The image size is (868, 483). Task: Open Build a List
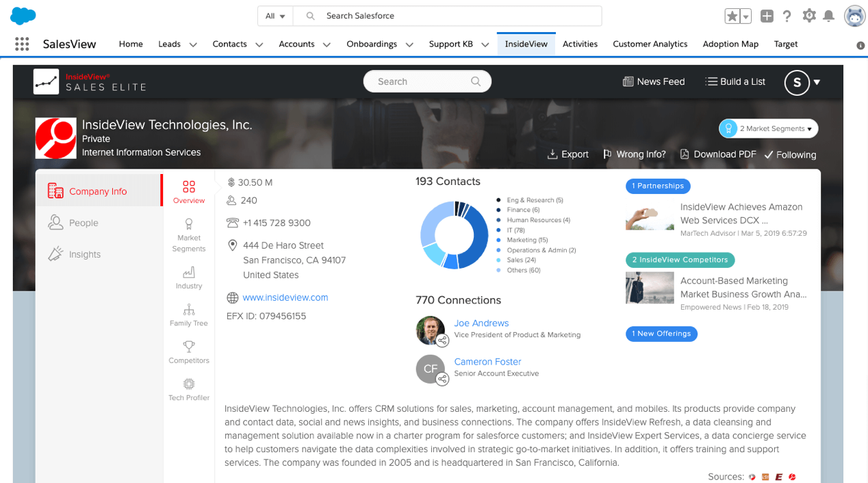click(735, 82)
